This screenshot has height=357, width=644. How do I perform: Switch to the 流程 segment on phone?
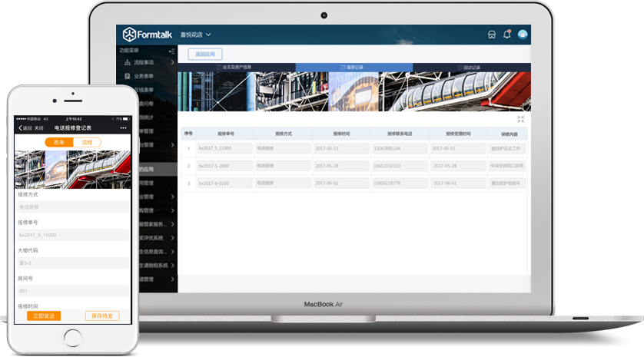pyautogui.click(x=87, y=142)
